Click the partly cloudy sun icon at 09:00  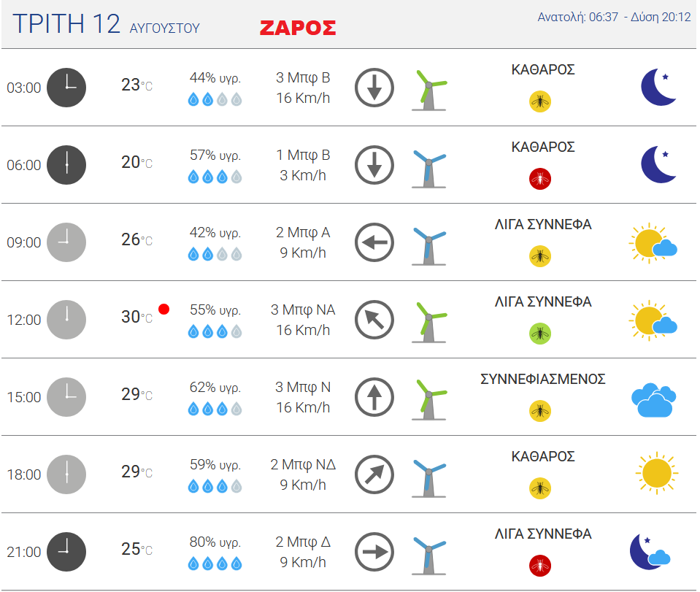coord(653,243)
